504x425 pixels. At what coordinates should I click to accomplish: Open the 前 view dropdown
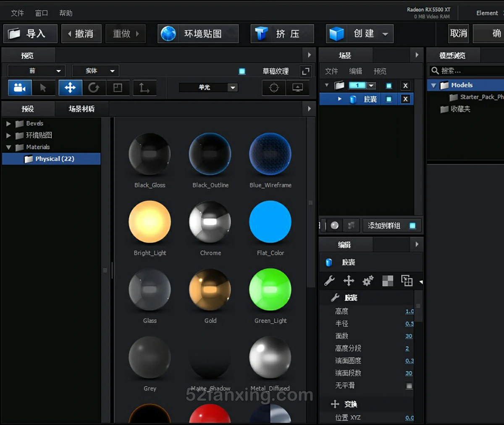pyautogui.click(x=37, y=71)
